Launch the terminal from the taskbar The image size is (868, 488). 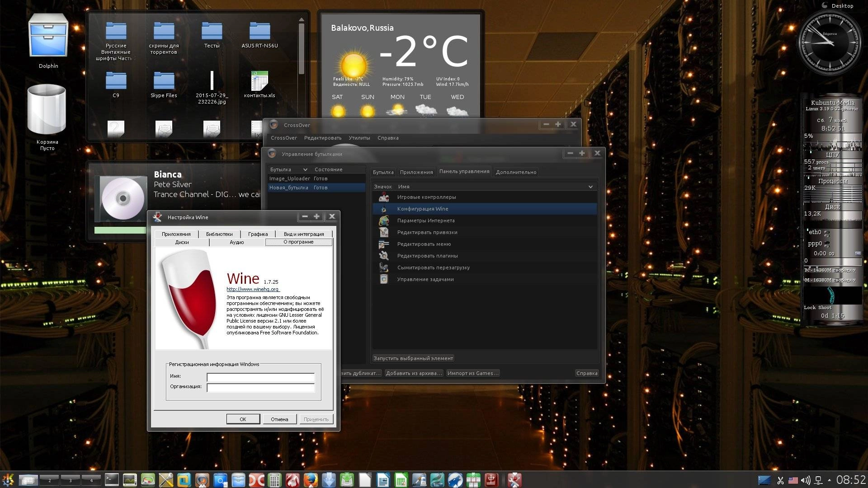coord(112,479)
